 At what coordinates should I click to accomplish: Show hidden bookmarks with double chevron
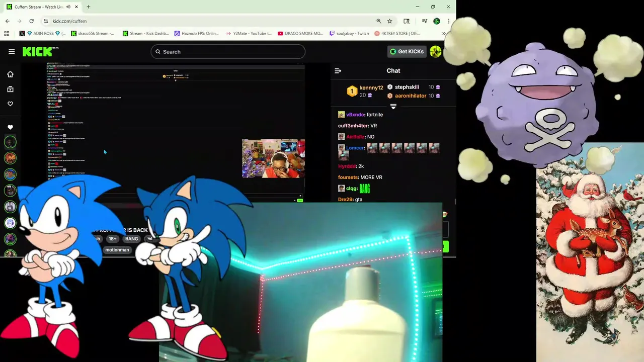(444, 34)
